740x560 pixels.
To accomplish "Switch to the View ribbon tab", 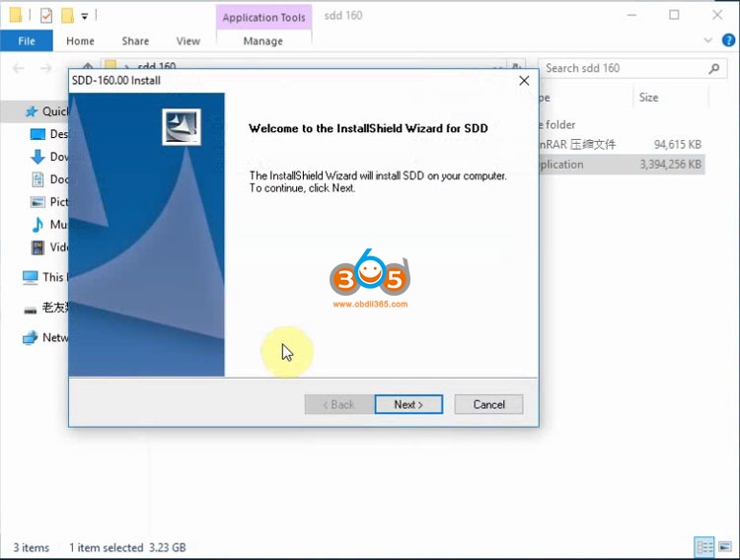I will pos(188,41).
